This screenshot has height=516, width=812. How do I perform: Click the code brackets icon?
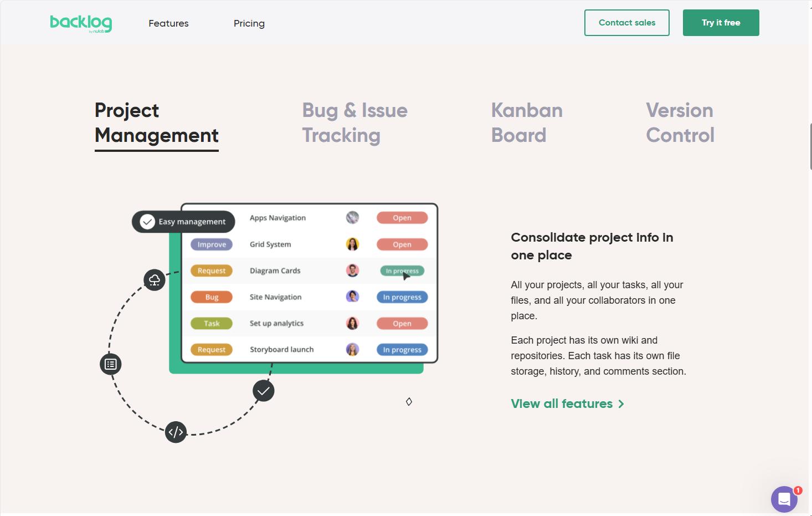176,432
